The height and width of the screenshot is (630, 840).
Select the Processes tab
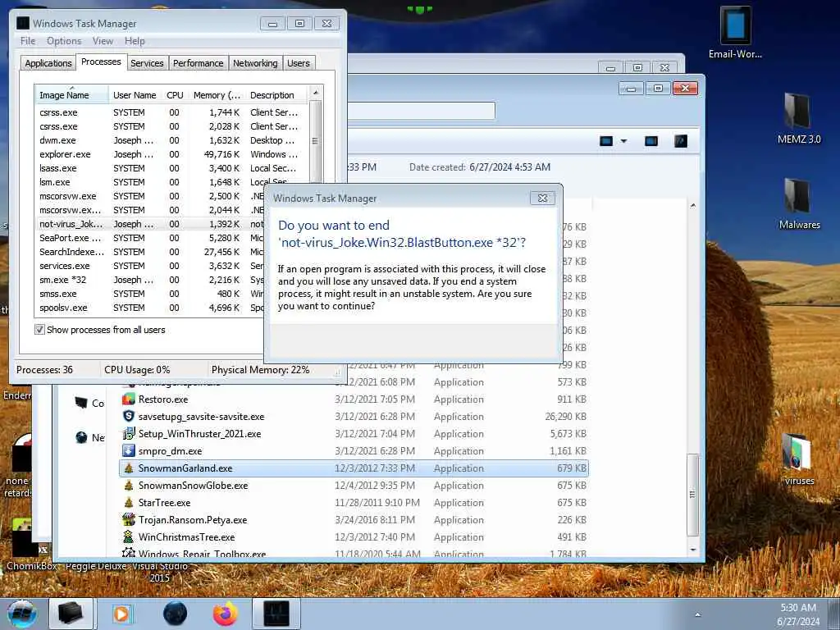point(101,62)
